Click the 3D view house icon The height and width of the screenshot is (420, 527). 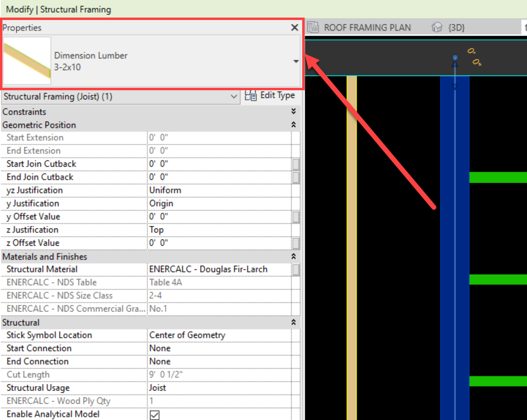click(x=437, y=27)
